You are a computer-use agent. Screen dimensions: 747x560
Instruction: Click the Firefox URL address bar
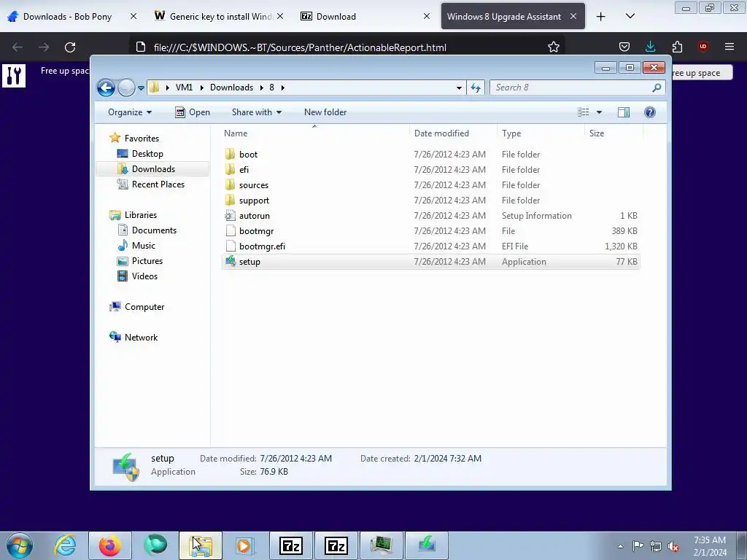[x=347, y=47]
